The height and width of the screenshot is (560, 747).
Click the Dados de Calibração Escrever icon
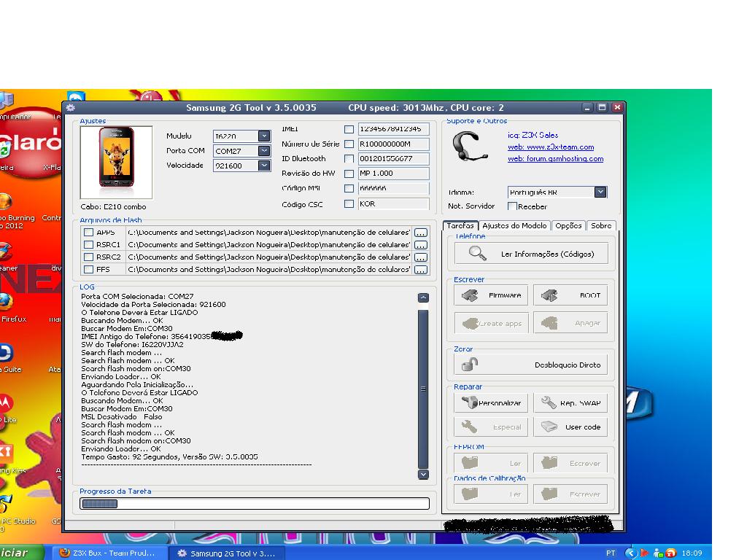click(x=549, y=494)
